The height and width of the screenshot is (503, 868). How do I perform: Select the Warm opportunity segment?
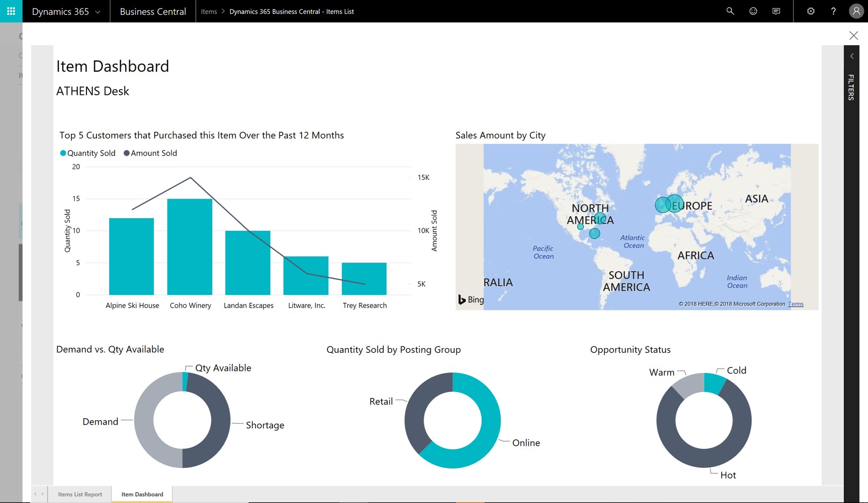(x=689, y=386)
